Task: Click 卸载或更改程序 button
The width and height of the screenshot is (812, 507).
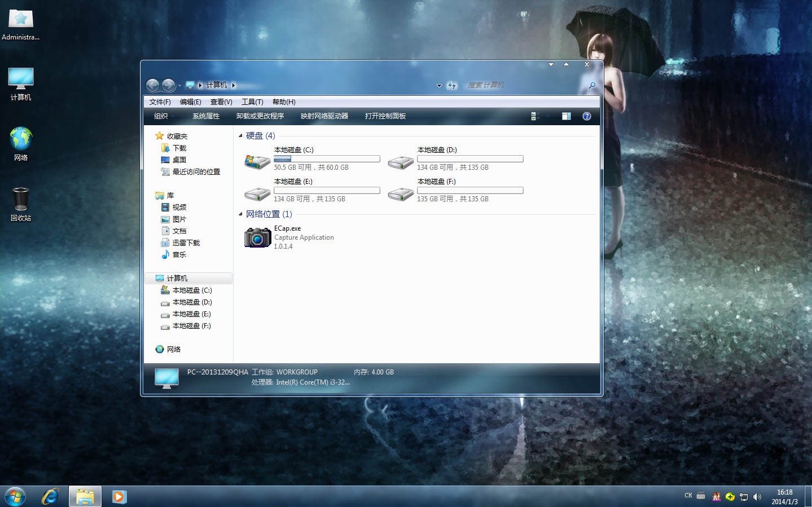Action: (x=260, y=116)
